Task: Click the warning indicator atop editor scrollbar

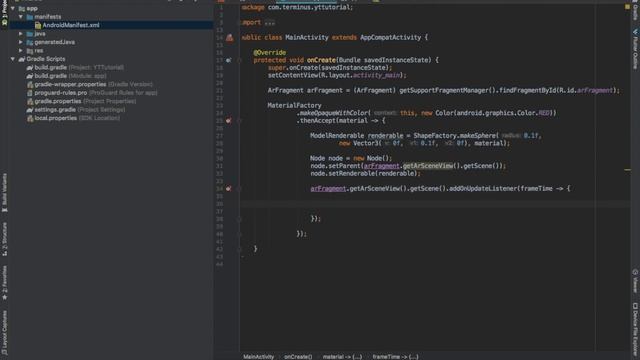Action: click(x=627, y=7)
